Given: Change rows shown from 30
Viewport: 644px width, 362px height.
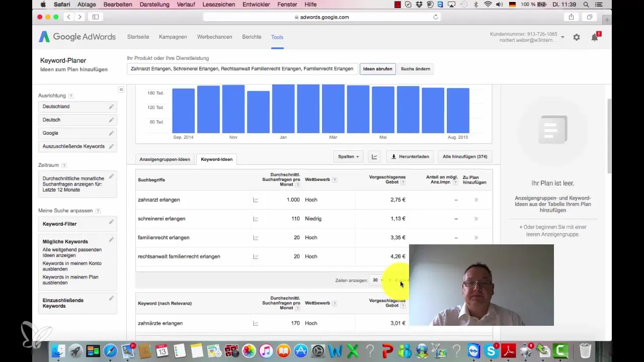Looking at the screenshot, I should [377, 280].
